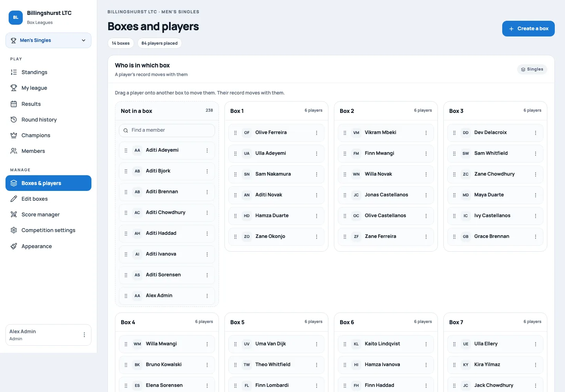
Task: Click the Boxes & players layers icon
Action: point(14,183)
